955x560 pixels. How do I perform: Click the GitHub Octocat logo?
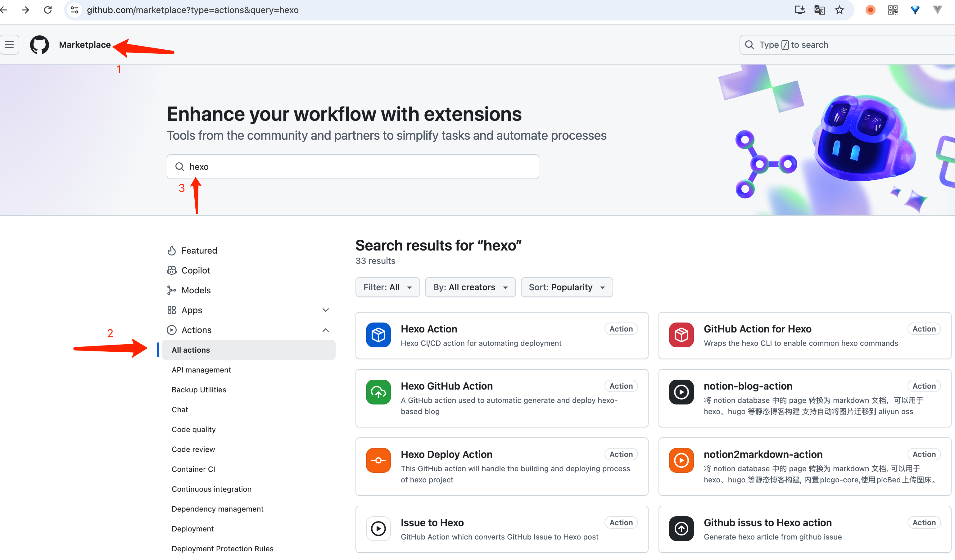[x=39, y=45]
